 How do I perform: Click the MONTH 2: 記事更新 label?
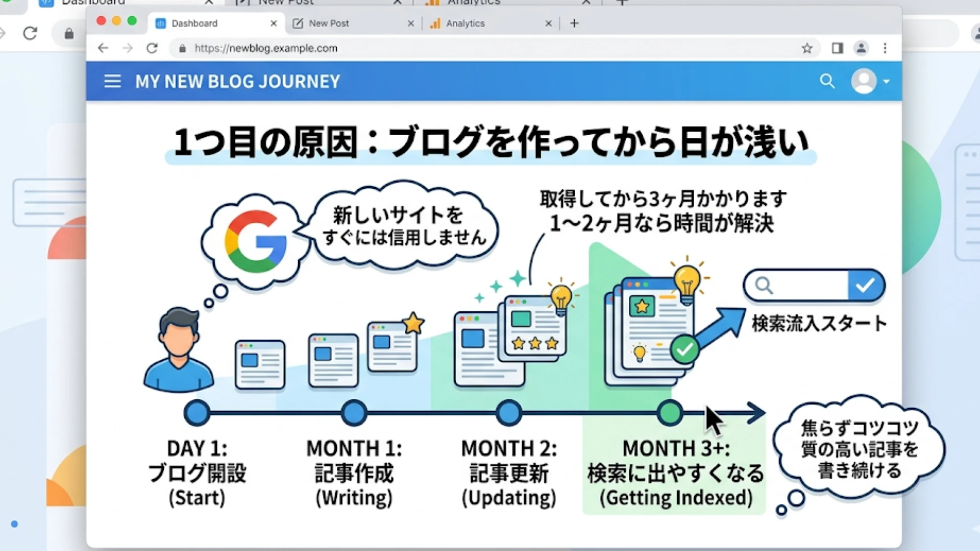tap(509, 473)
